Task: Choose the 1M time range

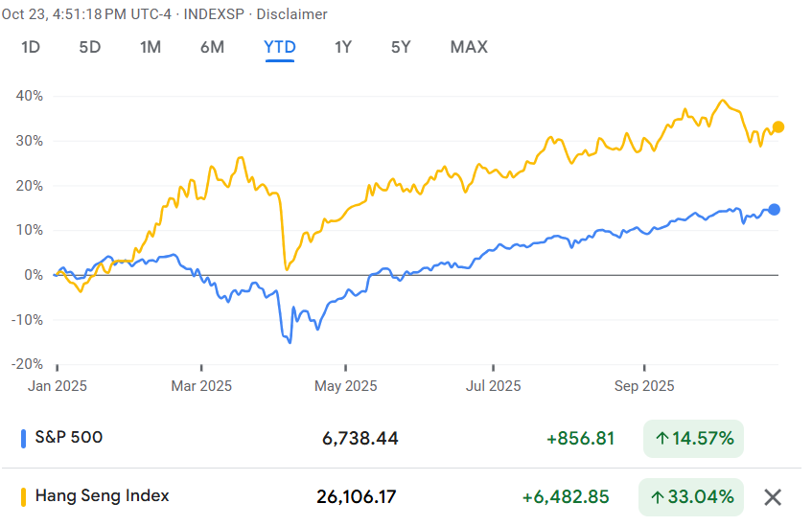Action: (150, 47)
